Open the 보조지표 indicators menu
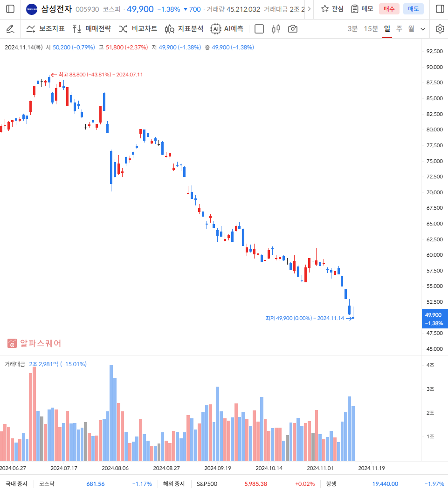Image resolution: width=448 pixels, height=491 pixels. (45, 29)
